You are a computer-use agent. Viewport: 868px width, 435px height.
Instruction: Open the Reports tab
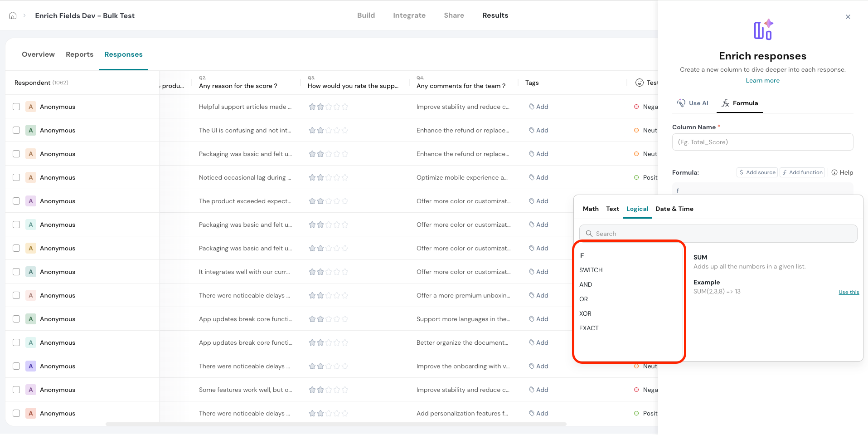coord(79,54)
